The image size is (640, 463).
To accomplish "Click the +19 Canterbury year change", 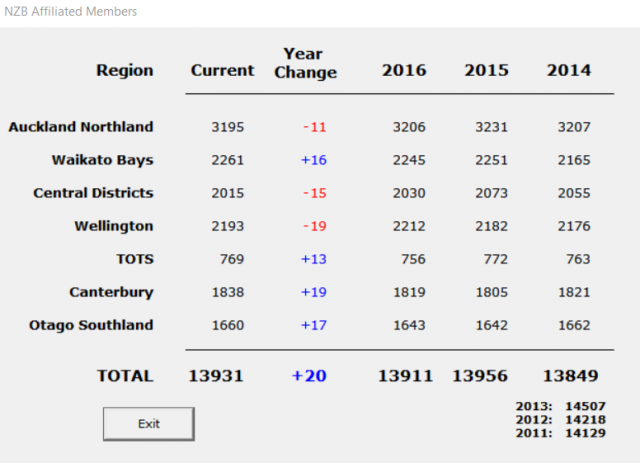I will point(314,292).
